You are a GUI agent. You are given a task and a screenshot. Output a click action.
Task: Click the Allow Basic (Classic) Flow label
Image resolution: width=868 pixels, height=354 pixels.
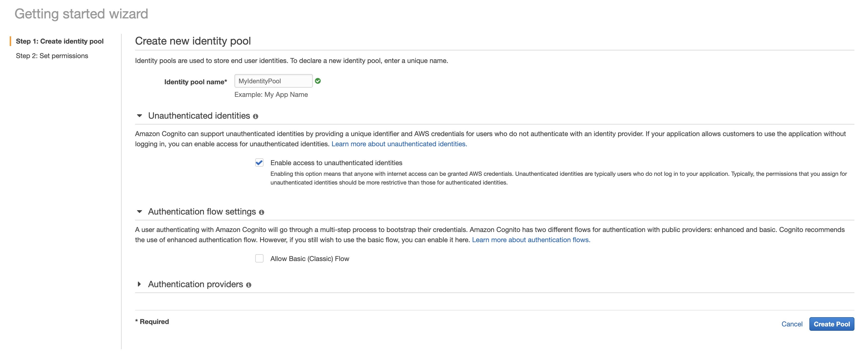(310, 259)
